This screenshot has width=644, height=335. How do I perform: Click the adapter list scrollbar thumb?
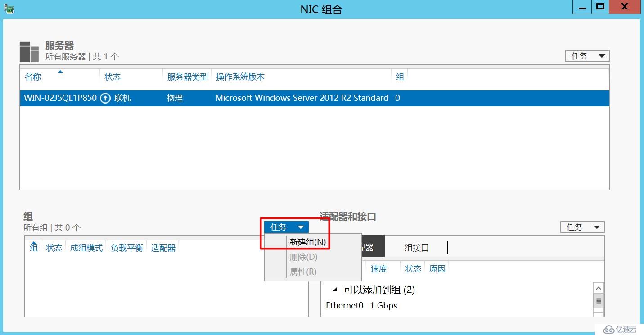pos(599,300)
